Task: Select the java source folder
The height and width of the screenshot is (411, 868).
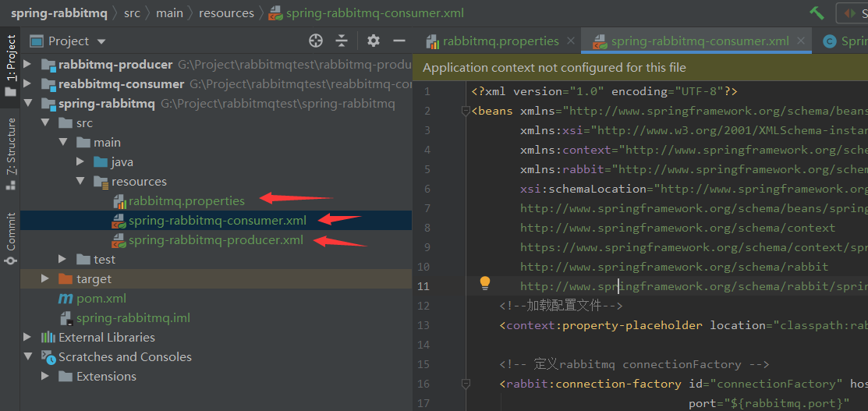Action: [122, 161]
